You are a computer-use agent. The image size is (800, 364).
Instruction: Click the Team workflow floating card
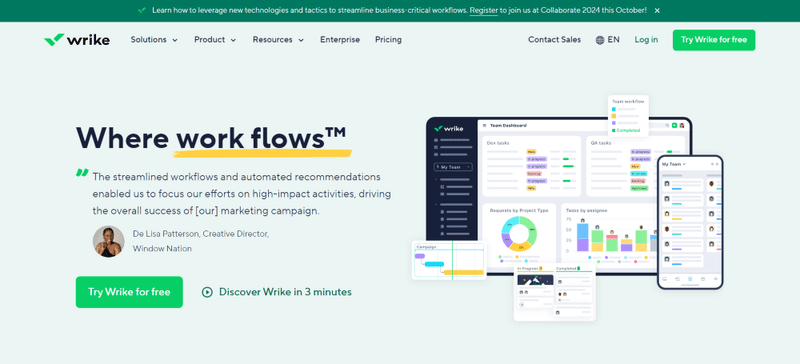[x=628, y=116]
